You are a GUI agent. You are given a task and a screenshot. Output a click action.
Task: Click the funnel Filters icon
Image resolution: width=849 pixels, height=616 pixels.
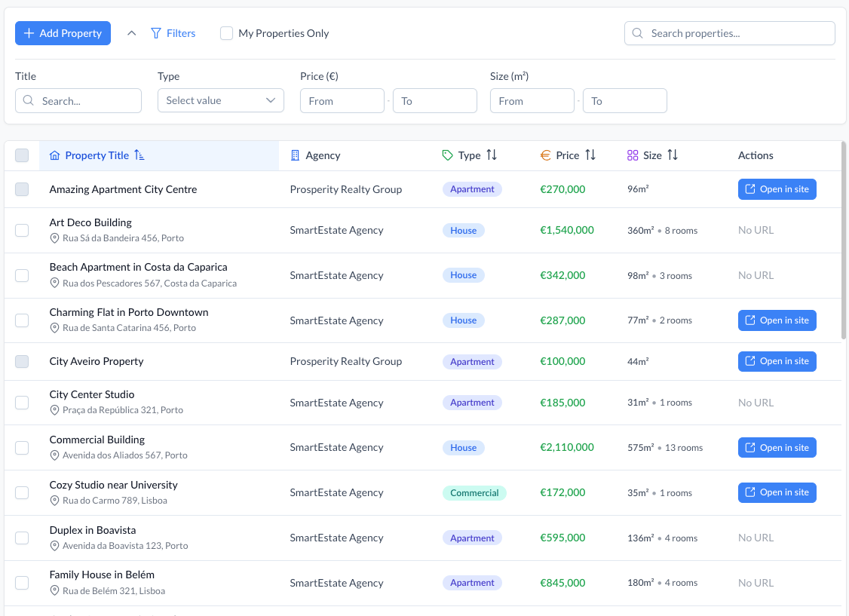coord(156,33)
